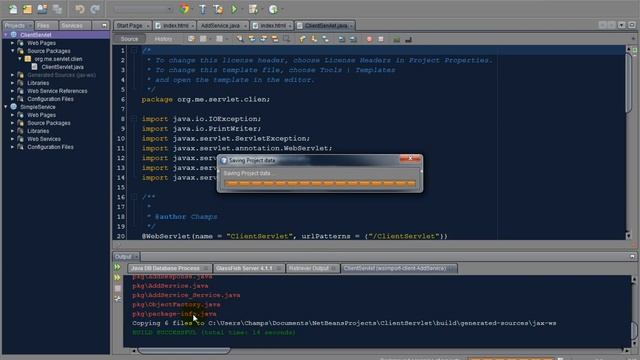Click the Shift Line Left editor icon
The image size is (640, 360).
click(x=342, y=39)
